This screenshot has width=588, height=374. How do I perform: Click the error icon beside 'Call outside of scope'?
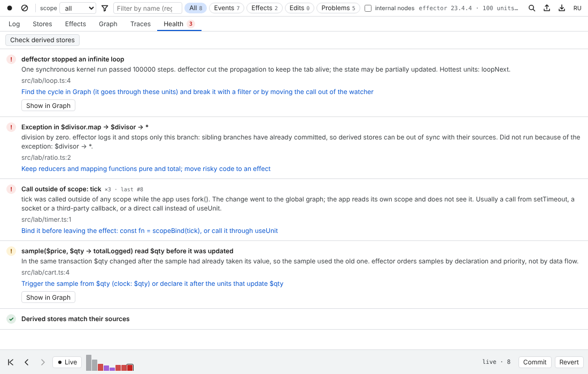click(11, 189)
